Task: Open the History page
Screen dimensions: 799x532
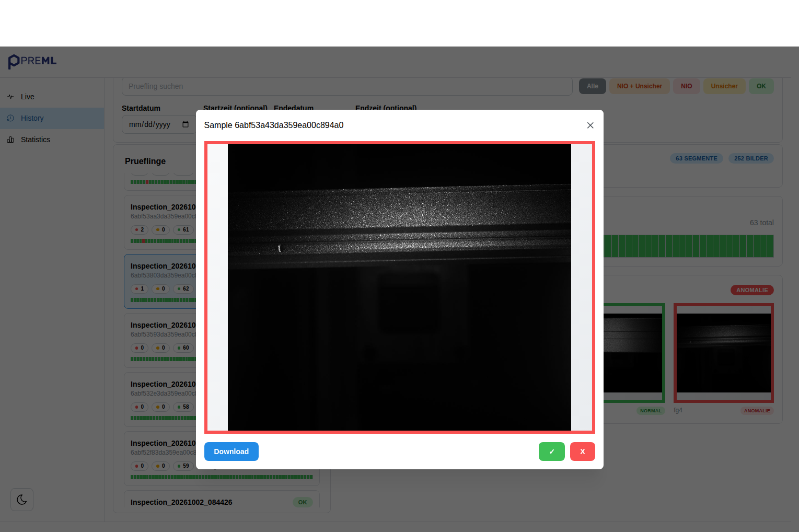Action: pos(52,118)
